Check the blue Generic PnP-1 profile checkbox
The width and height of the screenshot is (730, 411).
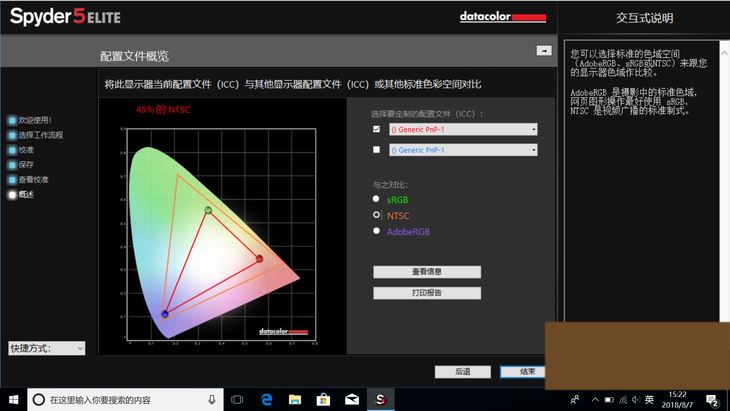pos(377,149)
